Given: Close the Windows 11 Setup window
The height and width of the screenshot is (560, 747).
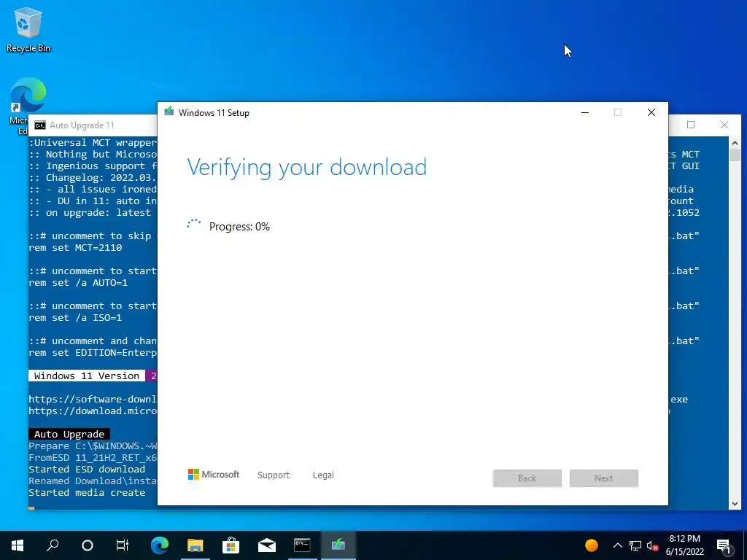Looking at the screenshot, I should (x=651, y=112).
